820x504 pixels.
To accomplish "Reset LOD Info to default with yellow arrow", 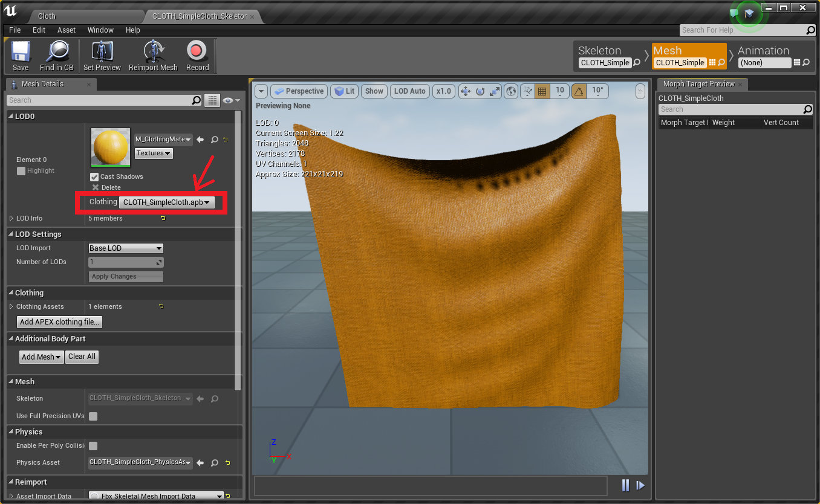I will (x=163, y=218).
